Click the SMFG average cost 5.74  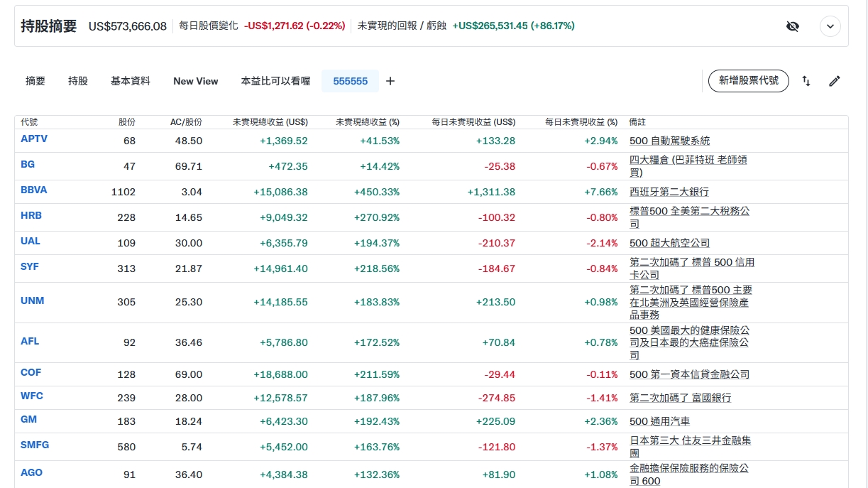click(192, 447)
